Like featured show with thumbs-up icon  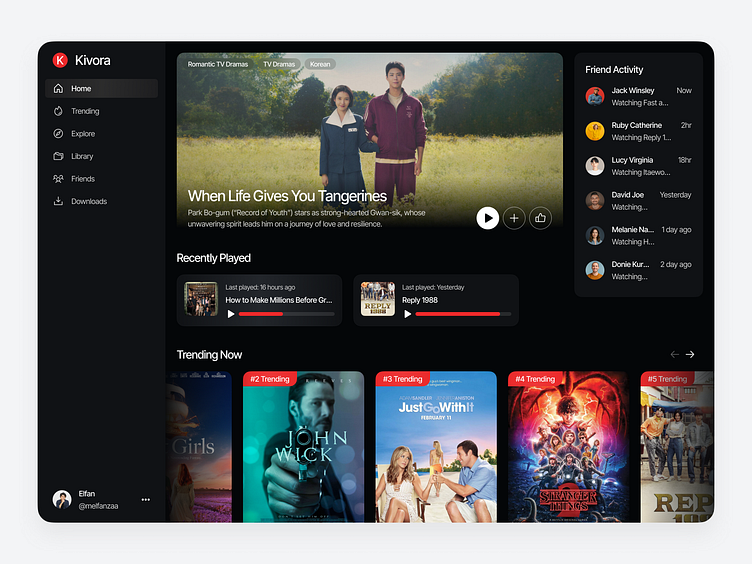(540, 218)
